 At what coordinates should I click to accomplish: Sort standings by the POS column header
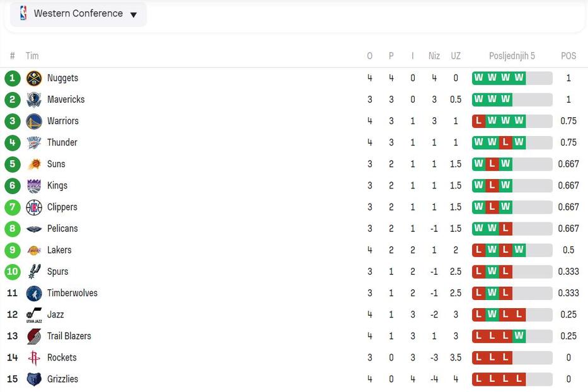(568, 56)
